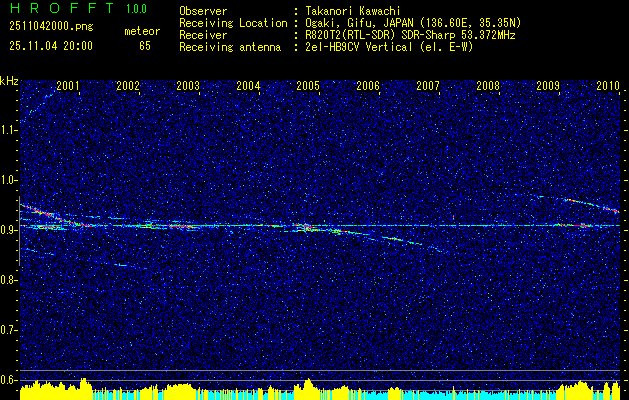Click the Receiving antenna label
This screenshot has height=400, width=629.
click(x=230, y=47)
